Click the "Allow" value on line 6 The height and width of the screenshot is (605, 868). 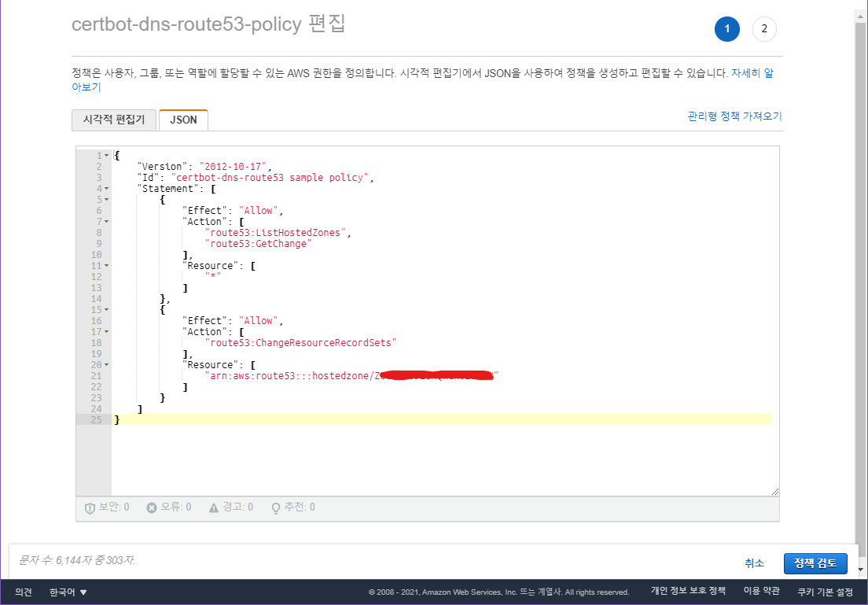259,211
